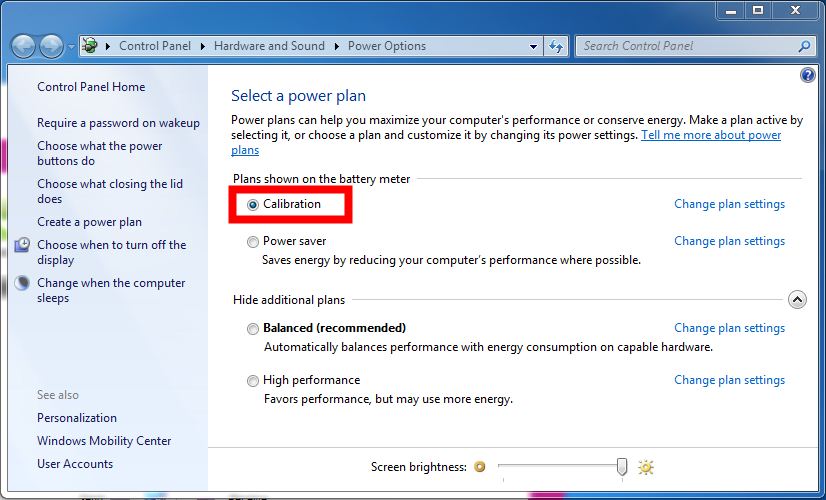The height and width of the screenshot is (500, 826).
Task: Open the recent pages dropdown arrow
Action: (x=71, y=46)
